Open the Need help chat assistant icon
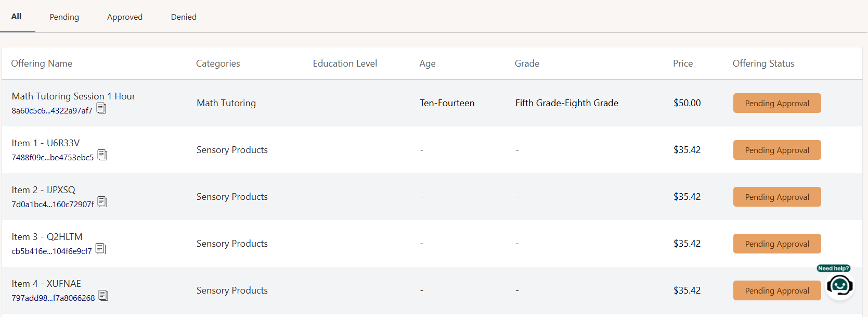The height and width of the screenshot is (317, 868). pyautogui.click(x=839, y=285)
